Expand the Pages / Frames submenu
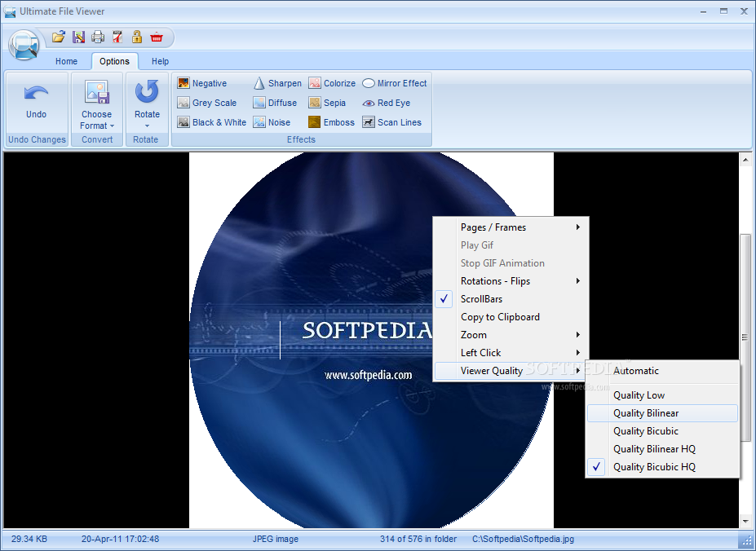The height and width of the screenshot is (551, 756). click(511, 227)
